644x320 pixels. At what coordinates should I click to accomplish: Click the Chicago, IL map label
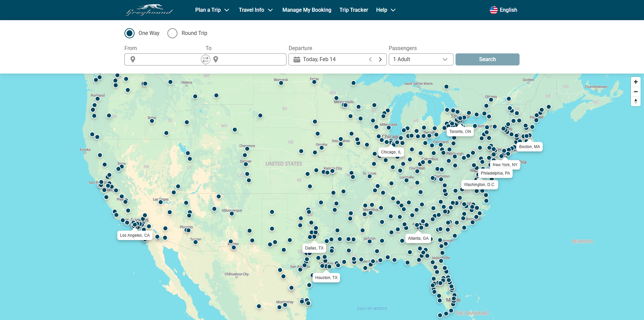[391, 152]
